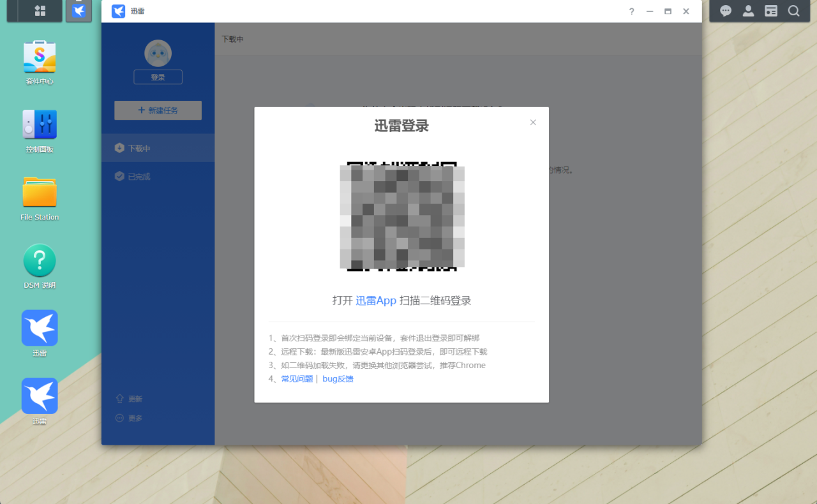Screen dimensions: 817x504
Task: Click the QR code to refresh login
Action: point(401,217)
